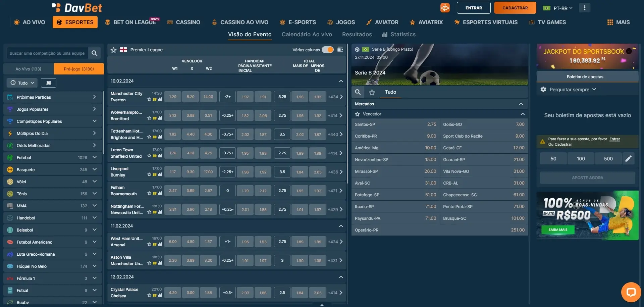Open the Resultados tab

(357, 34)
